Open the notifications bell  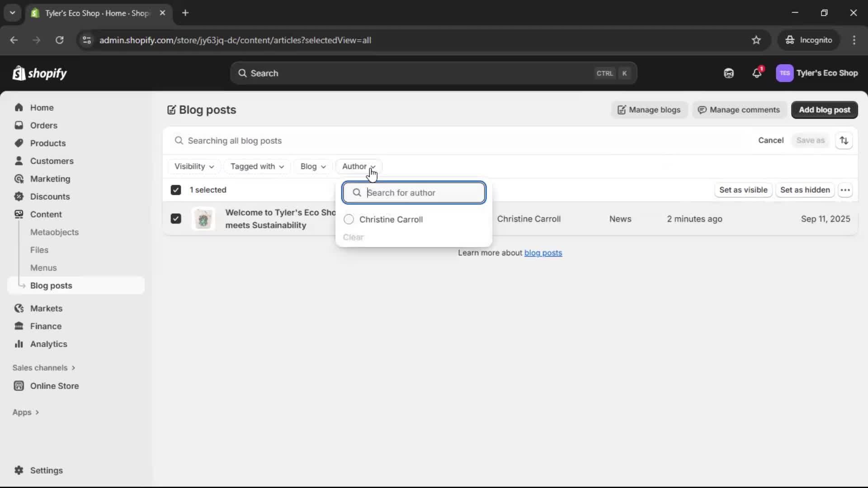pos(757,73)
